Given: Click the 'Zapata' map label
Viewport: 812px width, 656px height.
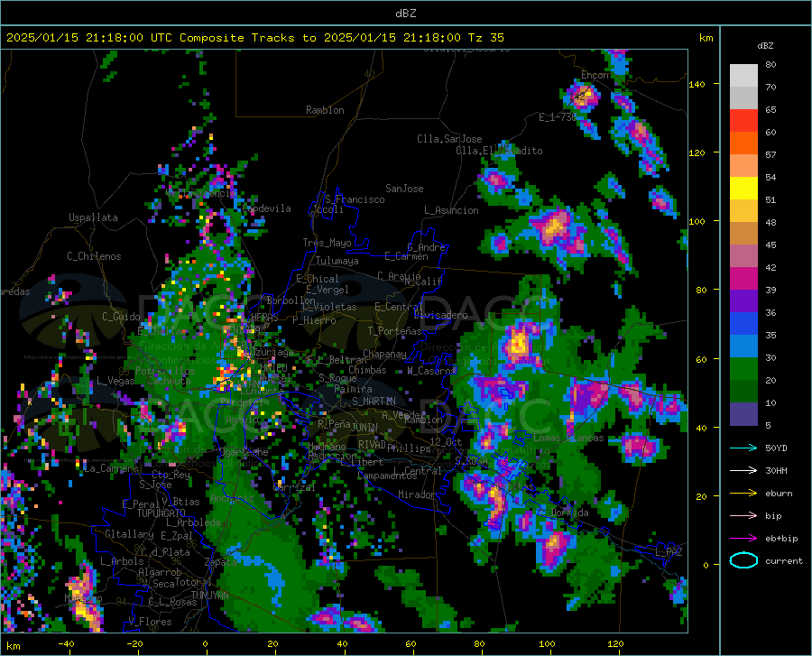Looking at the screenshot, I should [x=221, y=562].
